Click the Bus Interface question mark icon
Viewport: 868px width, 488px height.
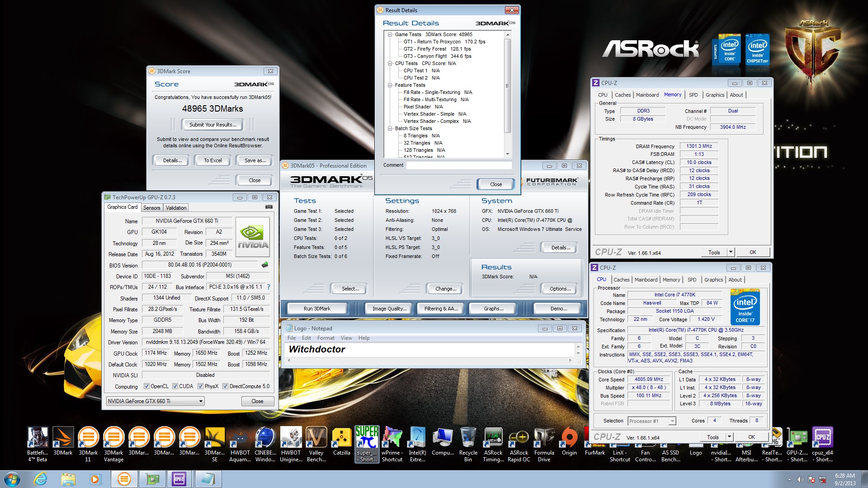coord(269,287)
